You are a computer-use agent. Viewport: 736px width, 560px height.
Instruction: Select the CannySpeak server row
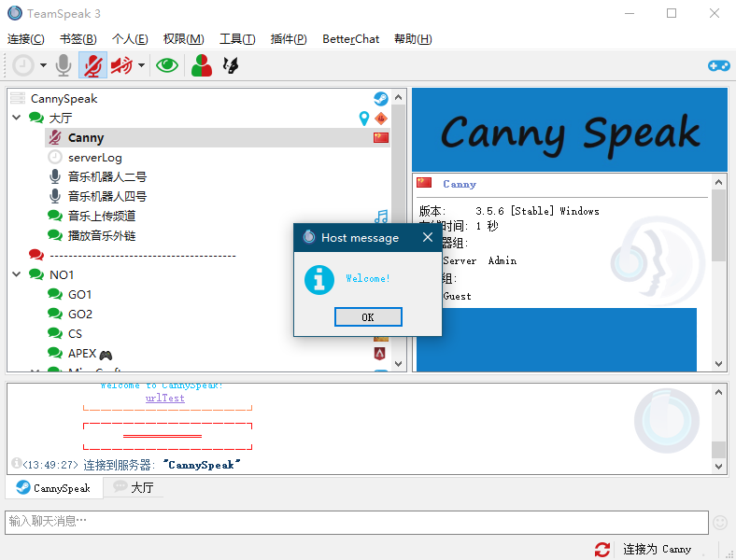[200, 99]
